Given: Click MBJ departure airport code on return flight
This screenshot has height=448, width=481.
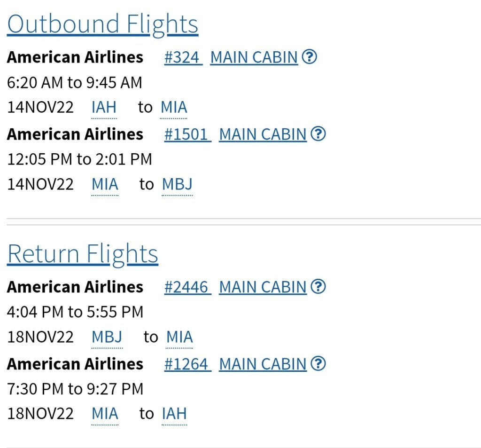Looking at the screenshot, I should tap(107, 337).
